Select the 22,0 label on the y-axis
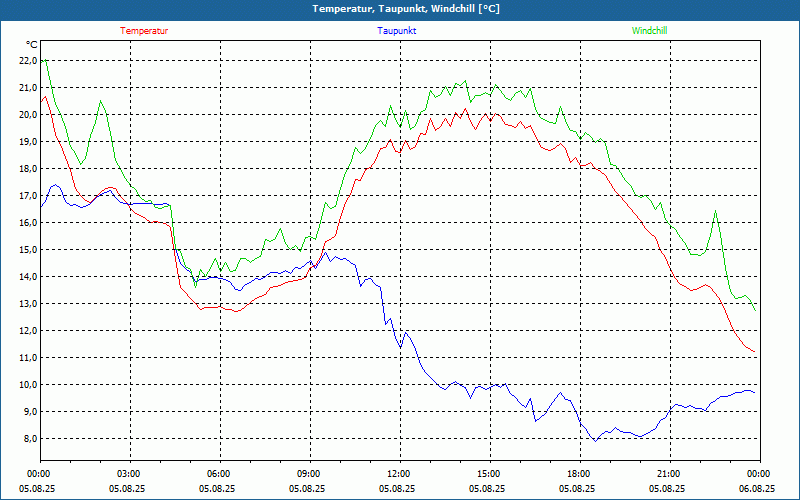800x500 pixels. pyautogui.click(x=28, y=61)
